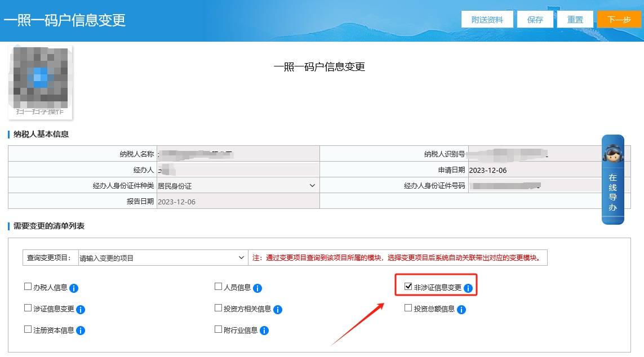Image resolution: width=644 pixels, height=357 pixels.
Task: Go to next step with 下一步
Action: [x=619, y=19]
